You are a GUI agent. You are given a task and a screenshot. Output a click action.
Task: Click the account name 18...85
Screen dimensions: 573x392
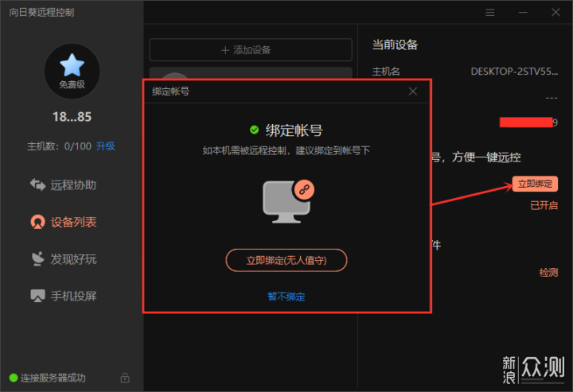72,117
